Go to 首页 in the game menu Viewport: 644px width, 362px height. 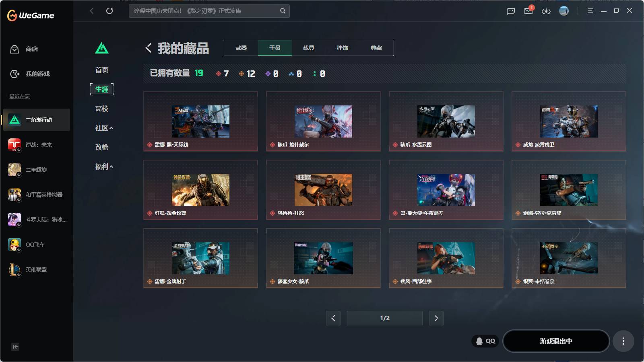coord(102,70)
